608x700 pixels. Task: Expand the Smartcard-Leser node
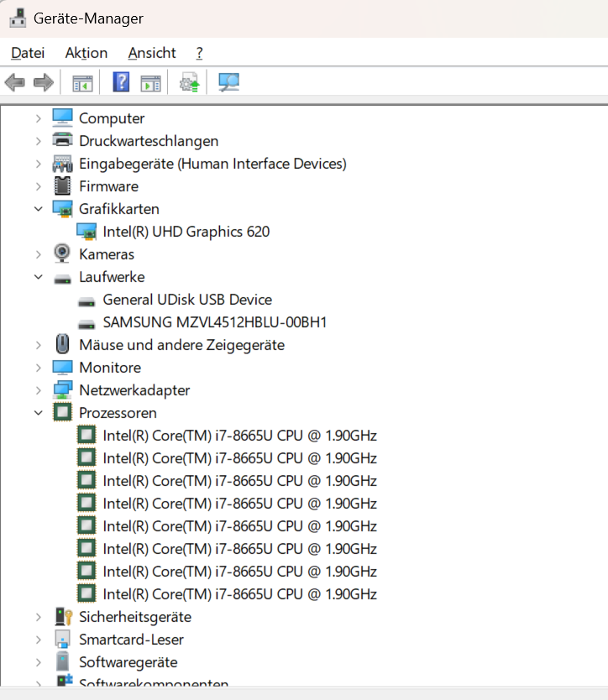pyautogui.click(x=39, y=640)
